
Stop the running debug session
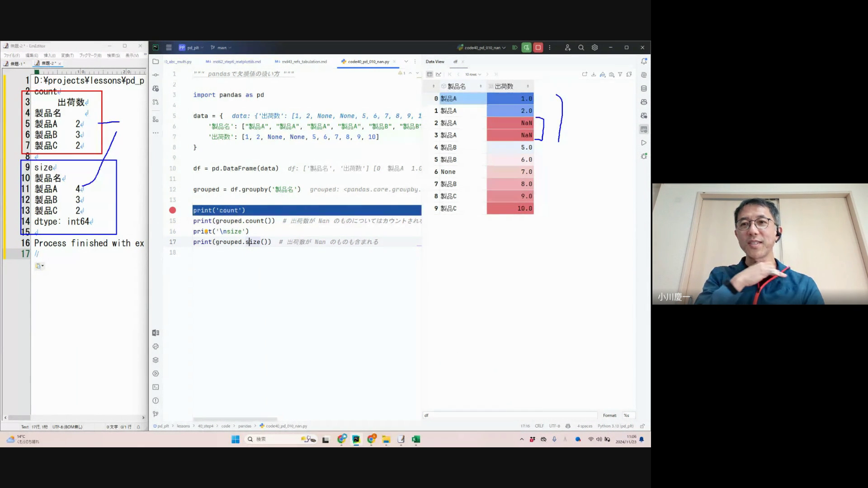point(538,47)
